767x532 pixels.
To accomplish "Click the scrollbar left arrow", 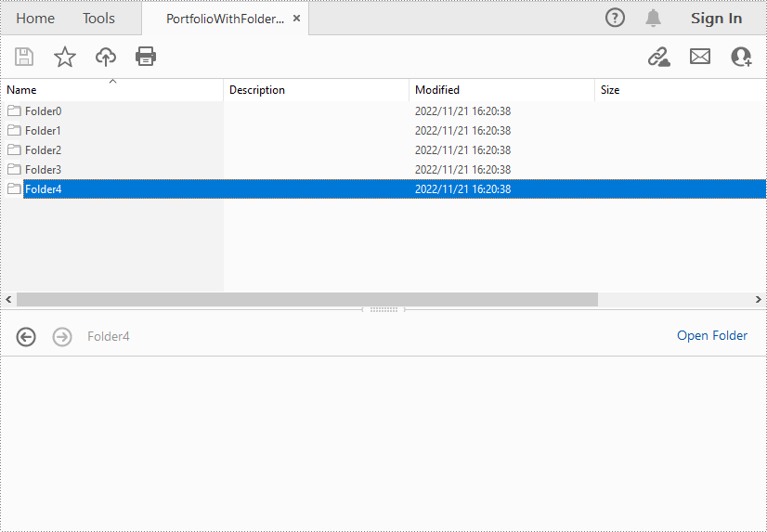I will click(8, 299).
